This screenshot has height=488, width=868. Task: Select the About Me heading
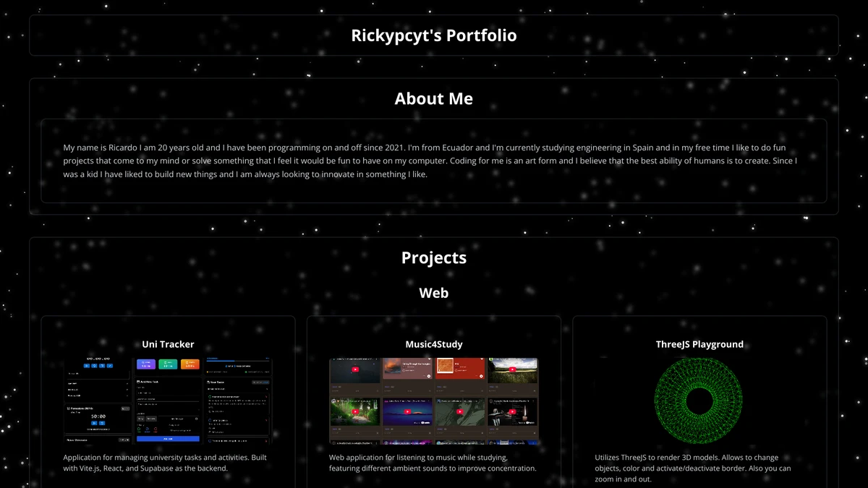[x=434, y=99]
